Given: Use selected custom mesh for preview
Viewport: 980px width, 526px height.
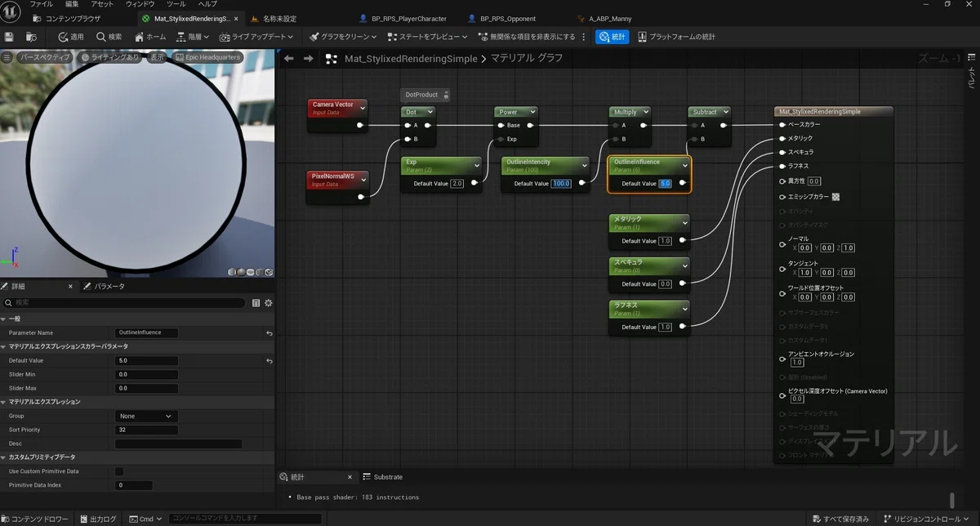Looking at the screenshot, I should coord(269,271).
